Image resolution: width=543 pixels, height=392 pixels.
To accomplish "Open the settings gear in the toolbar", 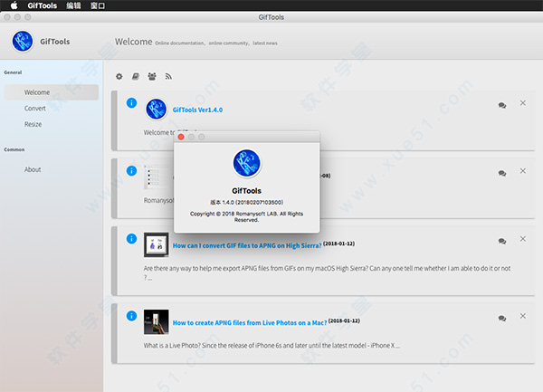I will [119, 76].
